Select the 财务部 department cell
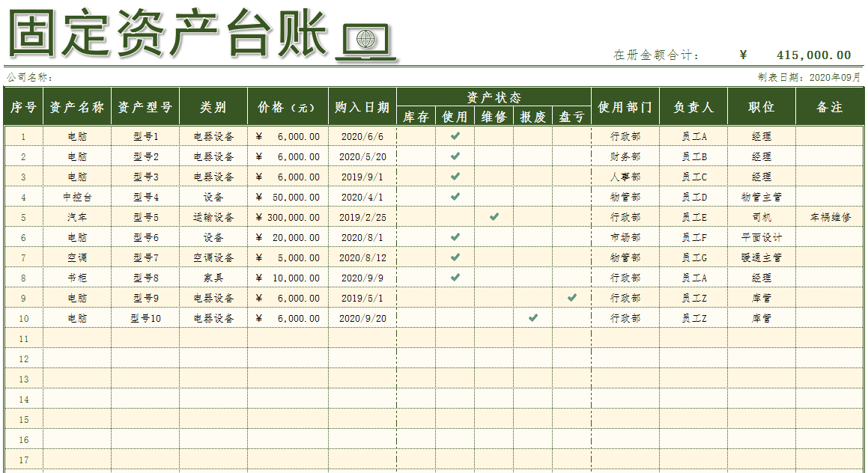The image size is (868, 473). [x=625, y=156]
